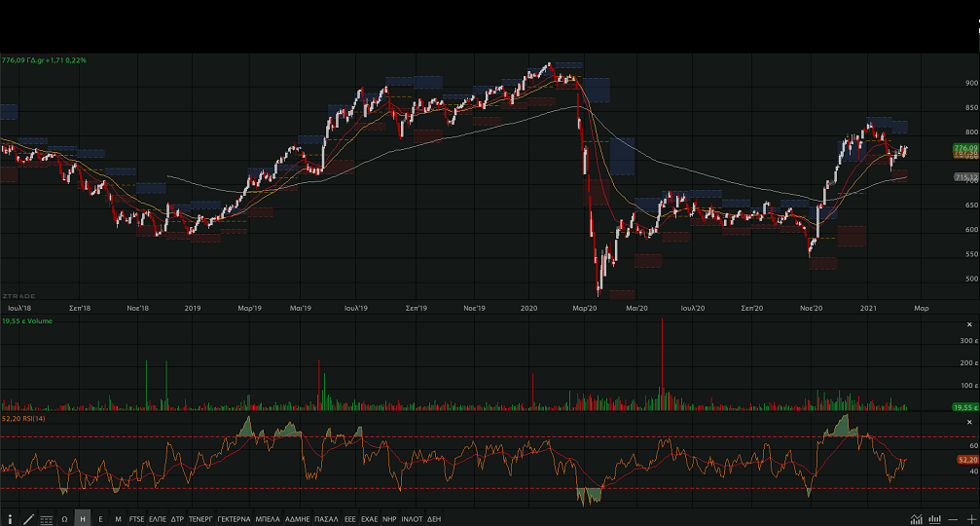Switch to the ΓΕΚΤΕΡΝΑ symbol tab
Image resolution: width=980 pixels, height=526 pixels.
pyautogui.click(x=234, y=519)
